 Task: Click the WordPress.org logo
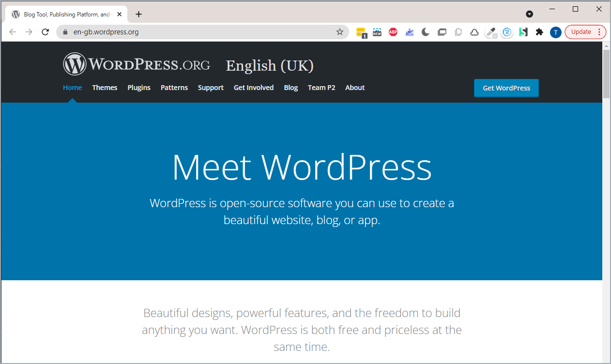point(137,64)
